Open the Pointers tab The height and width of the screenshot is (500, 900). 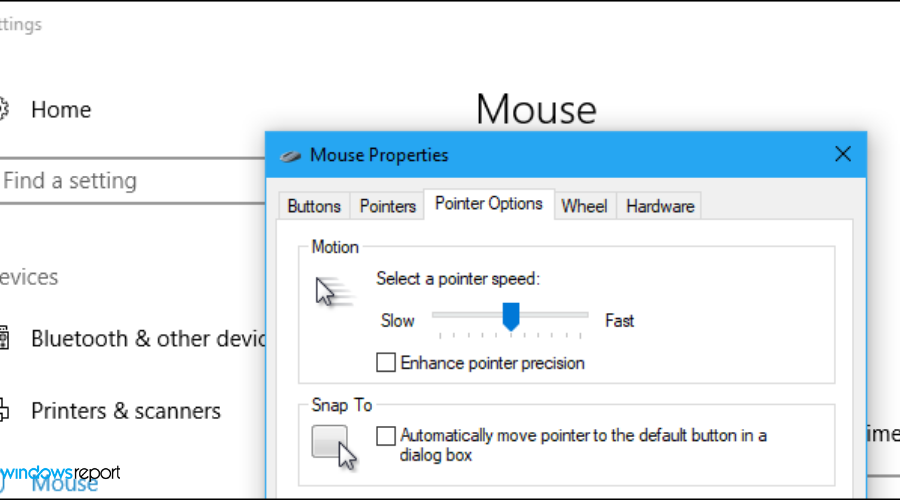click(x=387, y=206)
